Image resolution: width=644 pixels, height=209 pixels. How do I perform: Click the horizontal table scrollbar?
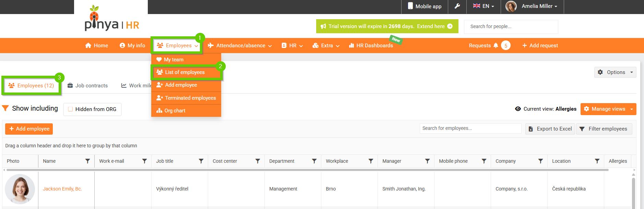308,170
